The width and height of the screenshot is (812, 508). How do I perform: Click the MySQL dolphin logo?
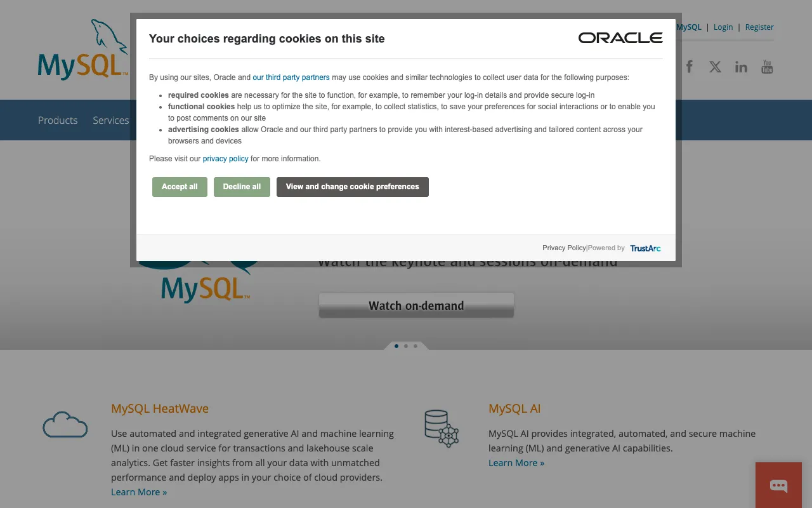pyautogui.click(x=82, y=50)
